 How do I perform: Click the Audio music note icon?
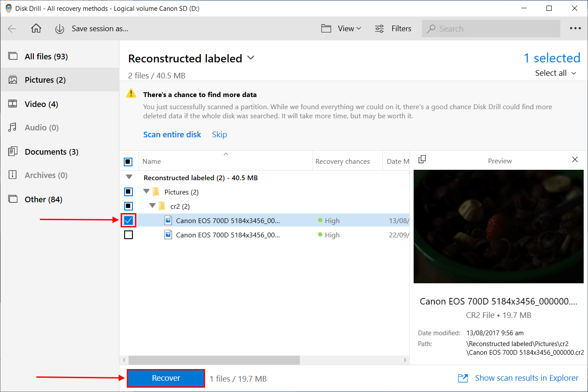pyautogui.click(x=13, y=127)
